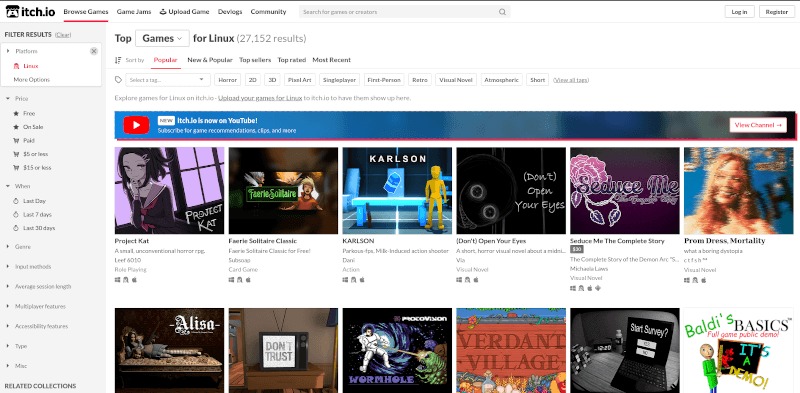
Task: Click the cart icon beside $15 or less
Action: point(16,167)
